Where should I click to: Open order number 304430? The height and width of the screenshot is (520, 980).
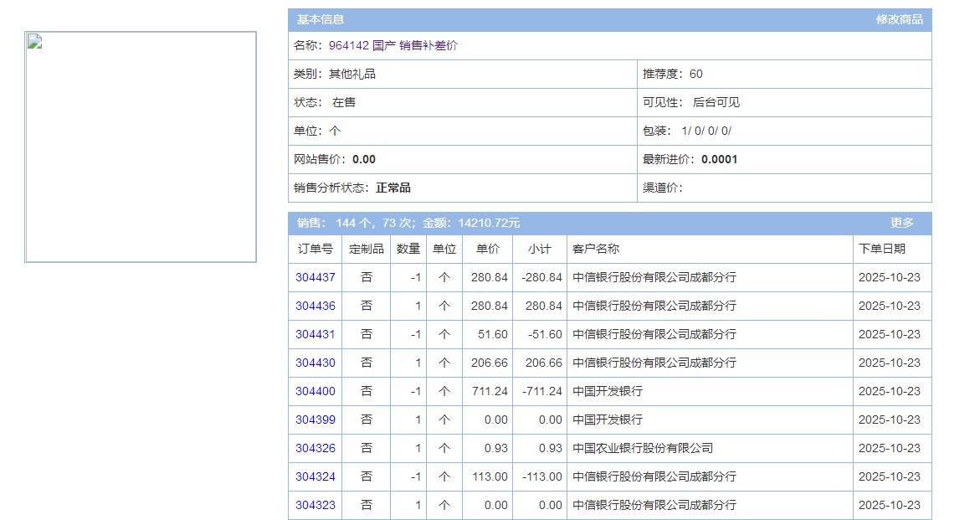(315, 363)
